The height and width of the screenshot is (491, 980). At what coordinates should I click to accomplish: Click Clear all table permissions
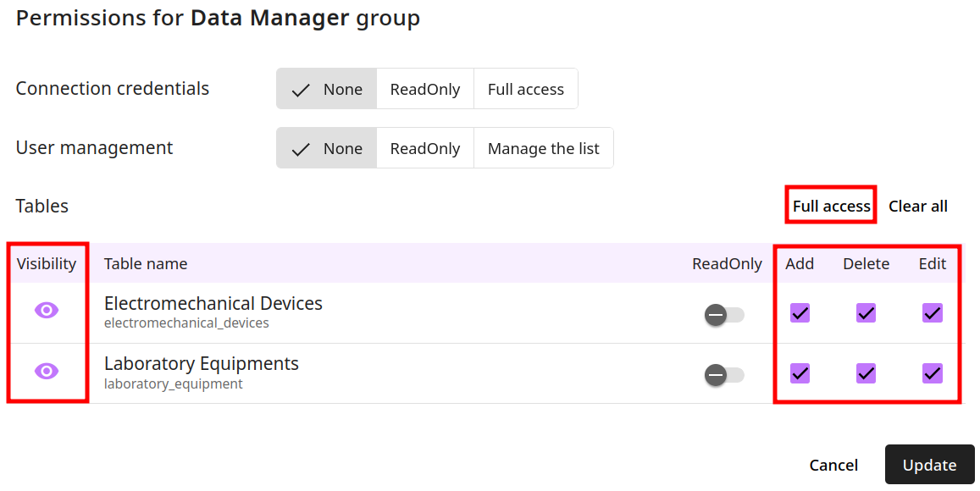coord(918,207)
